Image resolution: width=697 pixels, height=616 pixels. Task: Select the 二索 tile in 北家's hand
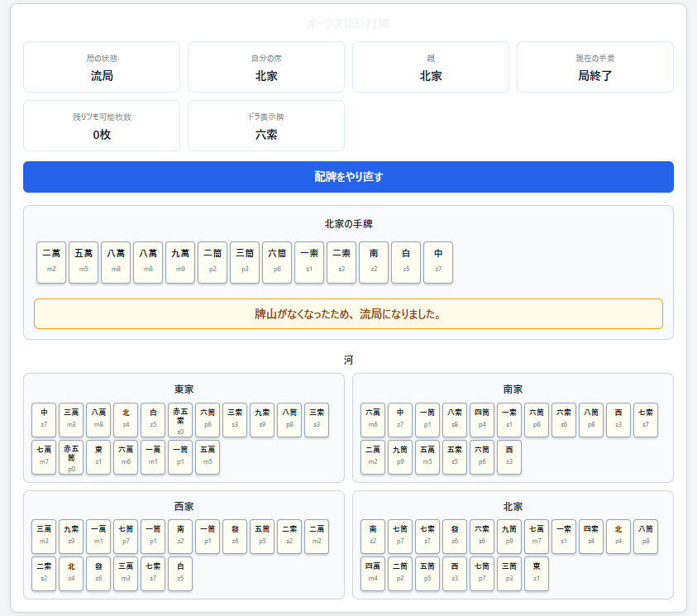[x=341, y=262]
